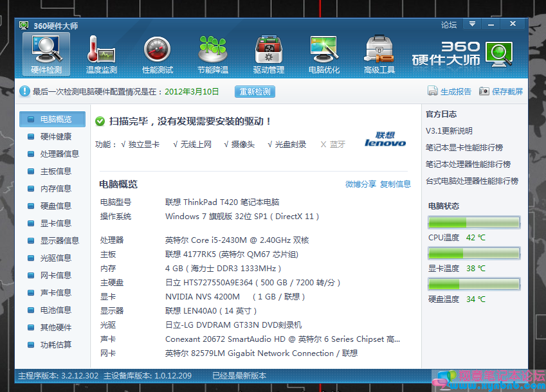Click the 重新检测 re-detect button
The image size is (546, 392).
click(255, 91)
